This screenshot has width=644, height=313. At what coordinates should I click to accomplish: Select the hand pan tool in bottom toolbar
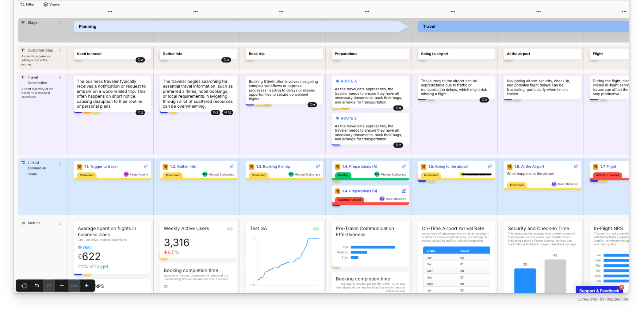click(x=24, y=285)
